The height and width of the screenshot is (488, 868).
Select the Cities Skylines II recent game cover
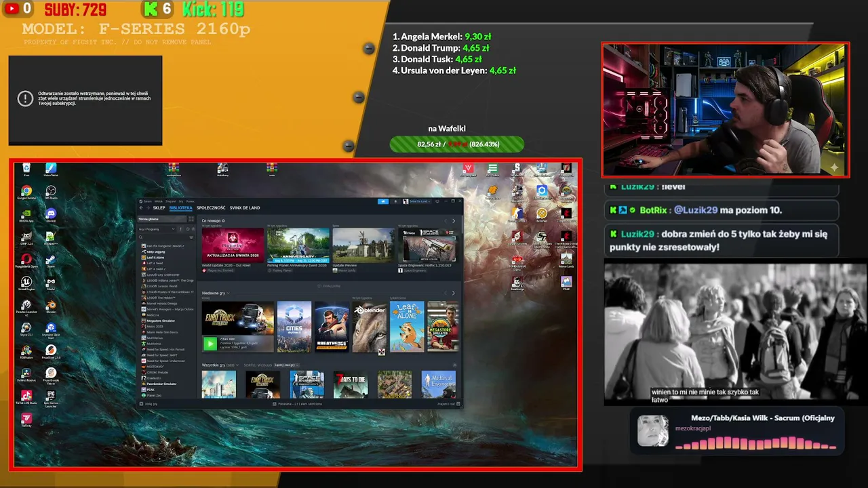(x=294, y=327)
